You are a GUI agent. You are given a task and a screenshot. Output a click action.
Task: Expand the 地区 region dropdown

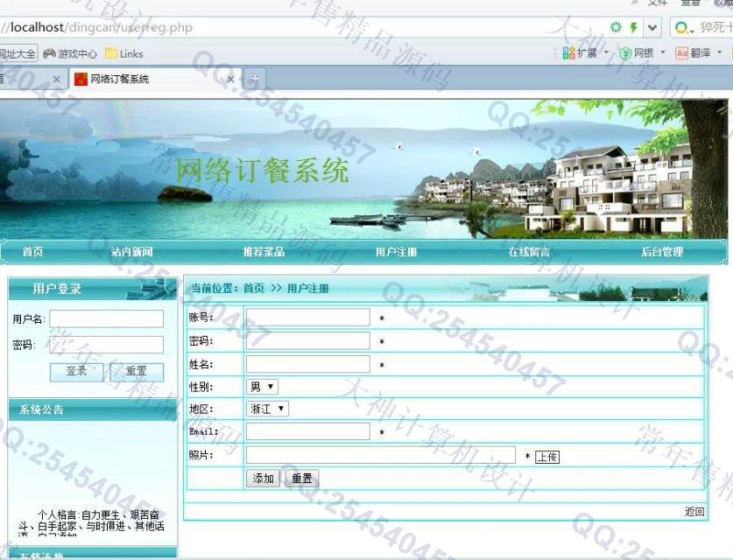pyautogui.click(x=267, y=409)
